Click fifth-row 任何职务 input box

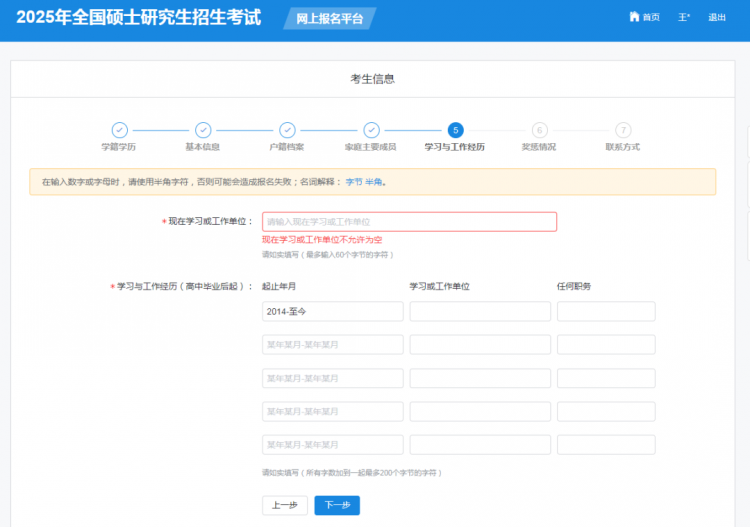click(606, 445)
